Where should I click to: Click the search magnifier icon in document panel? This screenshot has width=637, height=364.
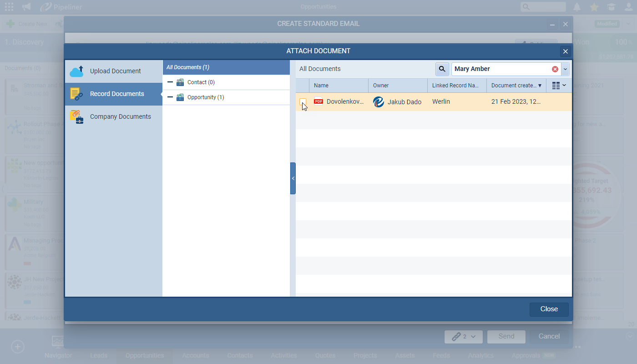[x=442, y=69]
